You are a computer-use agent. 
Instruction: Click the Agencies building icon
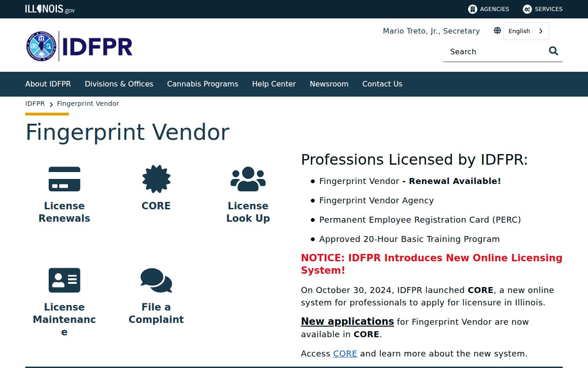pyautogui.click(x=472, y=9)
